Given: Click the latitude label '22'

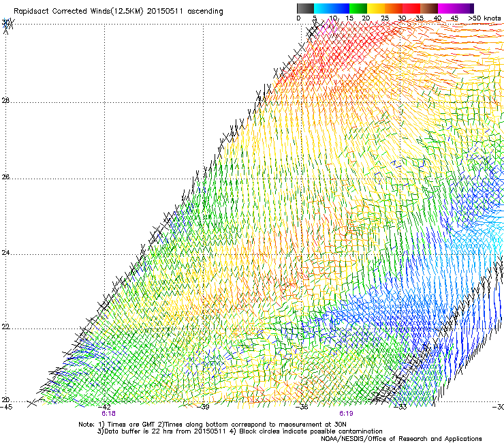Looking at the screenshot, I should tap(5, 327).
